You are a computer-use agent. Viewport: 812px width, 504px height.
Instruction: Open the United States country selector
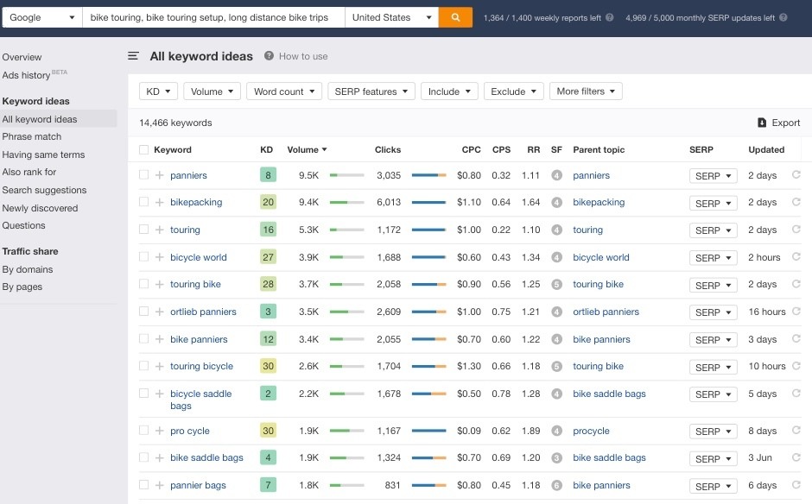pos(392,17)
